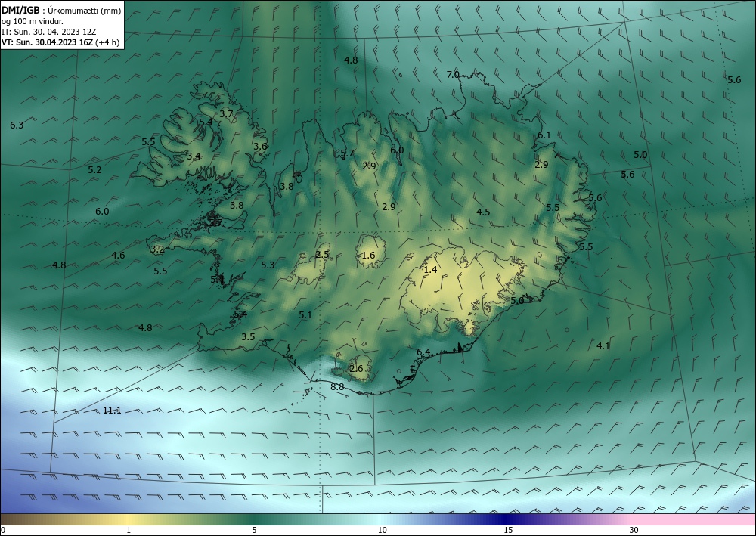This screenshot has width=756, height=536.
Task: Click the 5.2 value west of the Westfjords
Action: click(95, 169)
